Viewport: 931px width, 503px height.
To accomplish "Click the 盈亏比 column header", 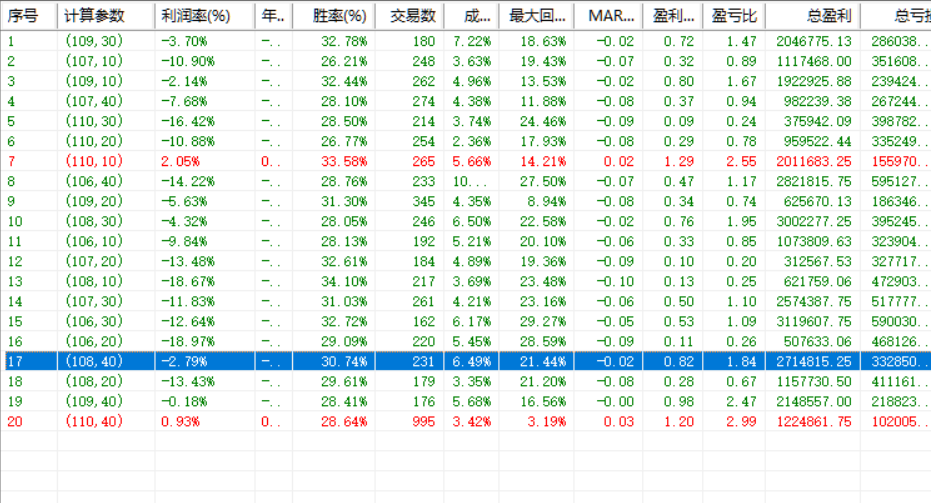I will tap(734, 16).
